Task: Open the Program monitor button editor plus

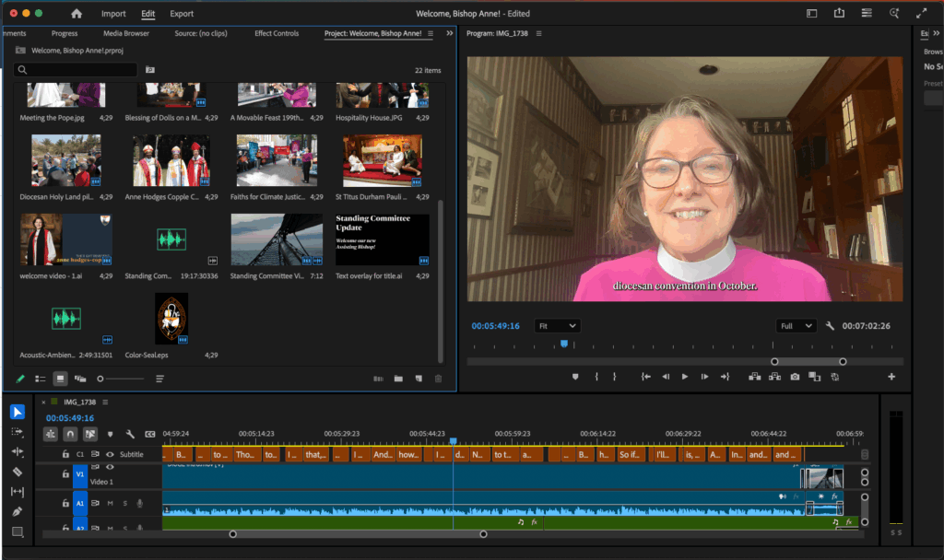Action: click(891, 377)
